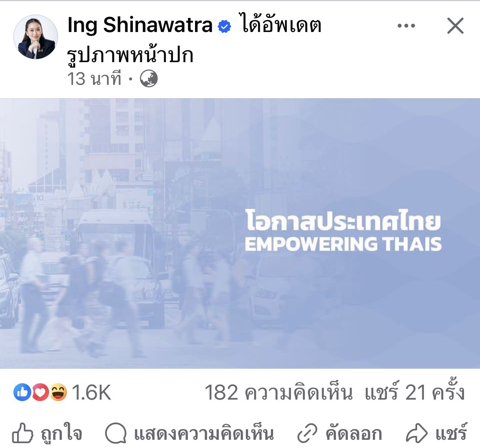Open Ing Shinawatra's profile picture
The height and width of the screenshot is (448, 480).
(x=36, y=37)
